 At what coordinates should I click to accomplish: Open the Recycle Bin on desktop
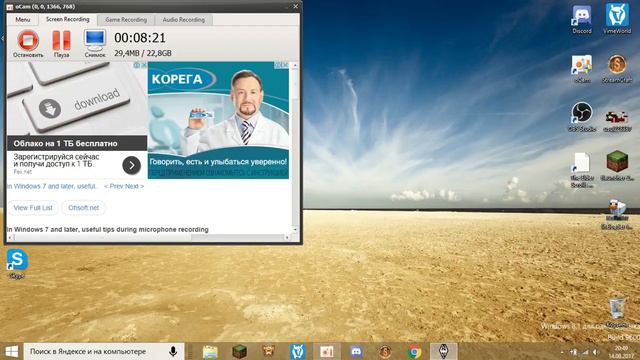coord(617,312)
